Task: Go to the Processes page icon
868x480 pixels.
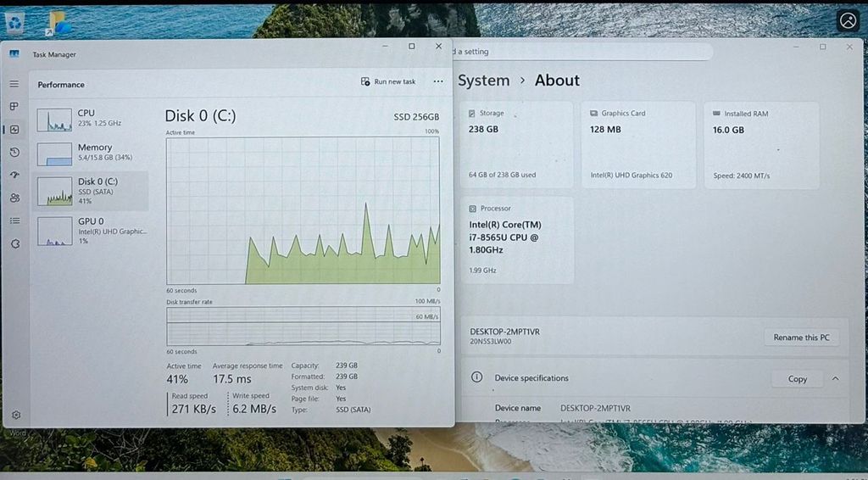Action: pos(14,107)
